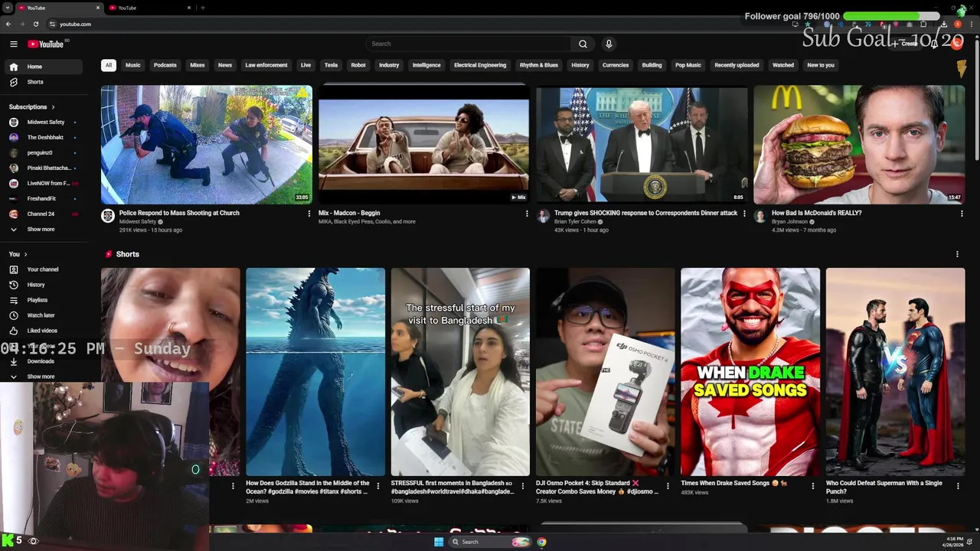The image size is (980, 551).
Task: Open the You heading chevron
Action: coord(25,254)
